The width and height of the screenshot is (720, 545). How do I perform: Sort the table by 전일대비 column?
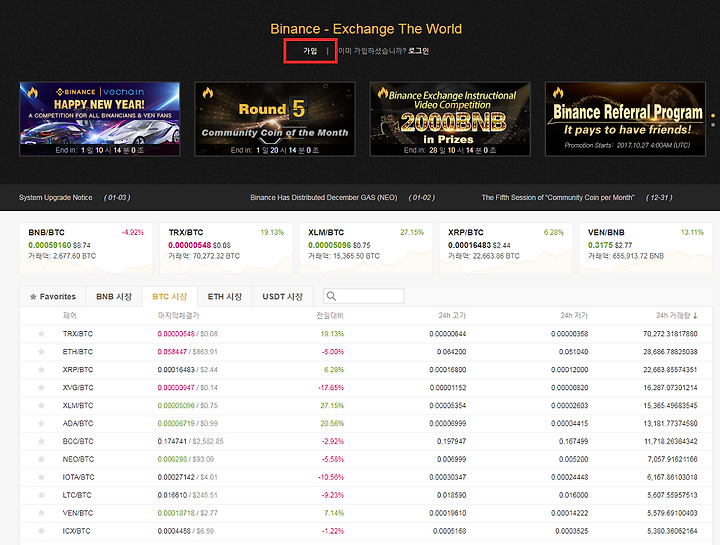pyautogui.click(x=330, y=316)
